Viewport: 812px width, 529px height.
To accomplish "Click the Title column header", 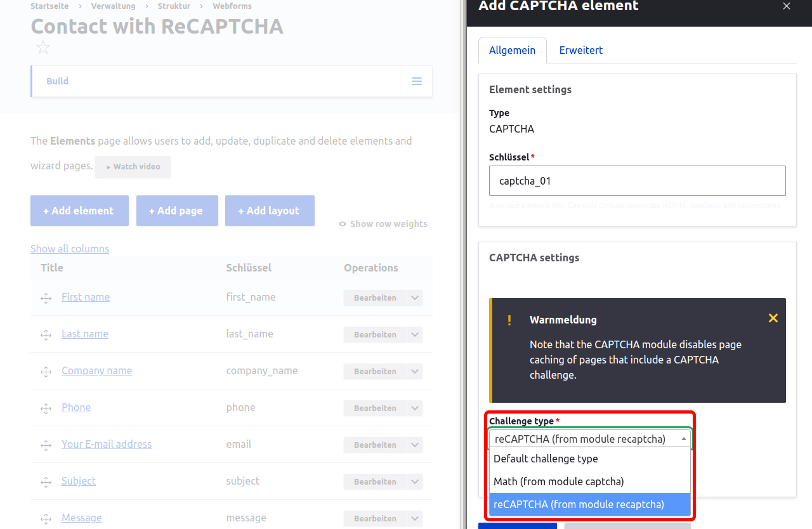I will coord(52,268).
